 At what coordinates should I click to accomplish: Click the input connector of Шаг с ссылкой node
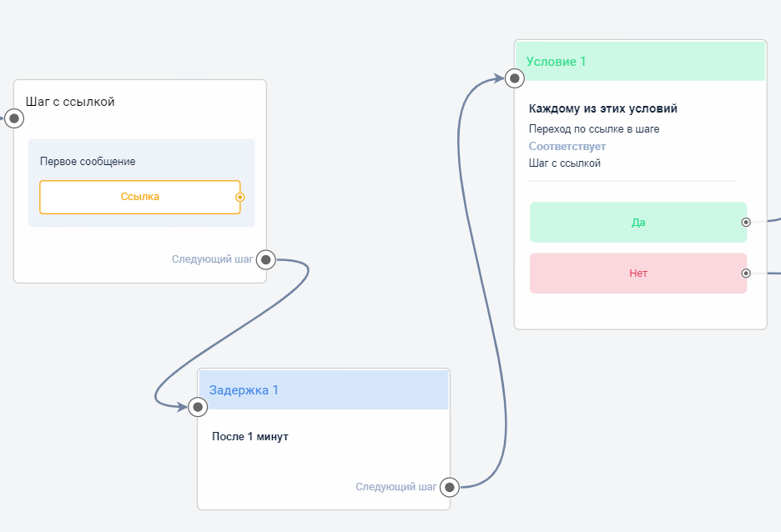[x=14, y=118]
